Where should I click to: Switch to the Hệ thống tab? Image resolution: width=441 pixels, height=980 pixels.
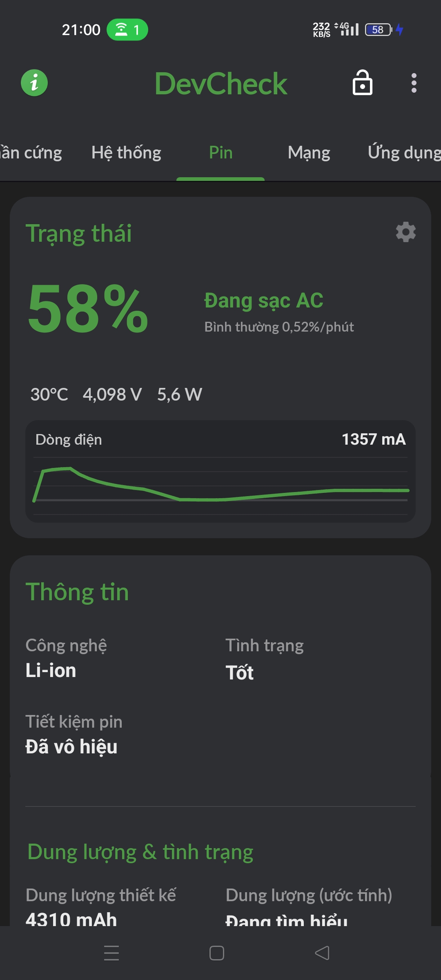point(126,153)
